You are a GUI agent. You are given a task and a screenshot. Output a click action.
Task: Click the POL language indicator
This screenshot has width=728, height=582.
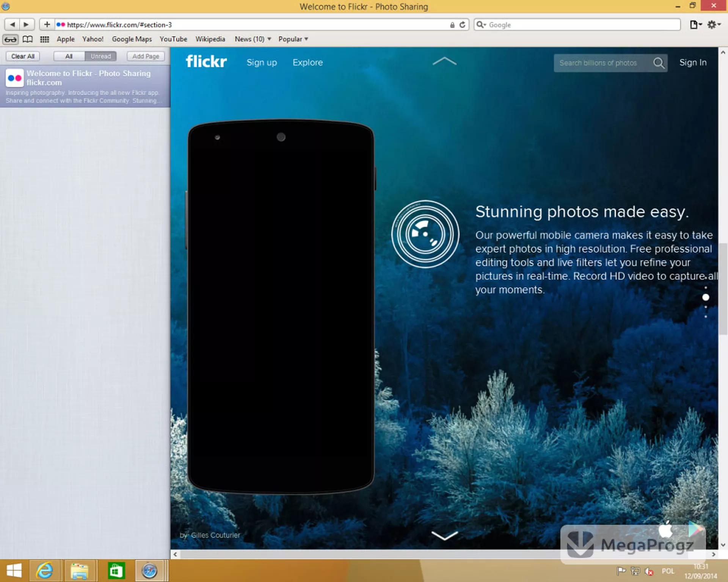pyautogui.click(x=668, y=571)
